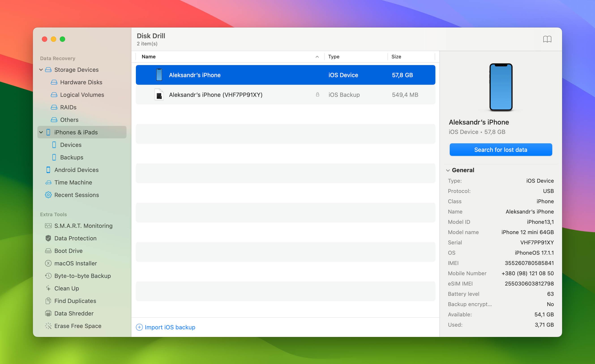Click the Data Protection shield icon
This screenshot has height=364, width=595.
tap(48, 238)
